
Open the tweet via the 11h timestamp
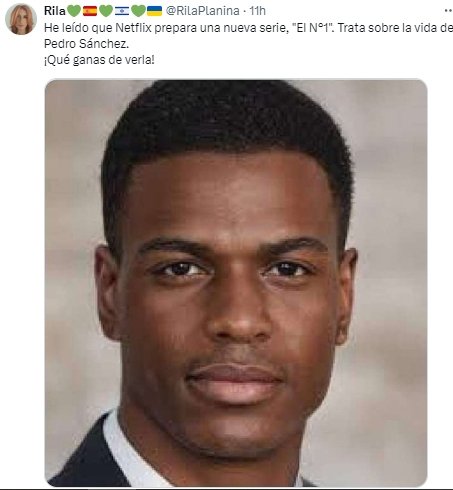click(x=258, y=11)
